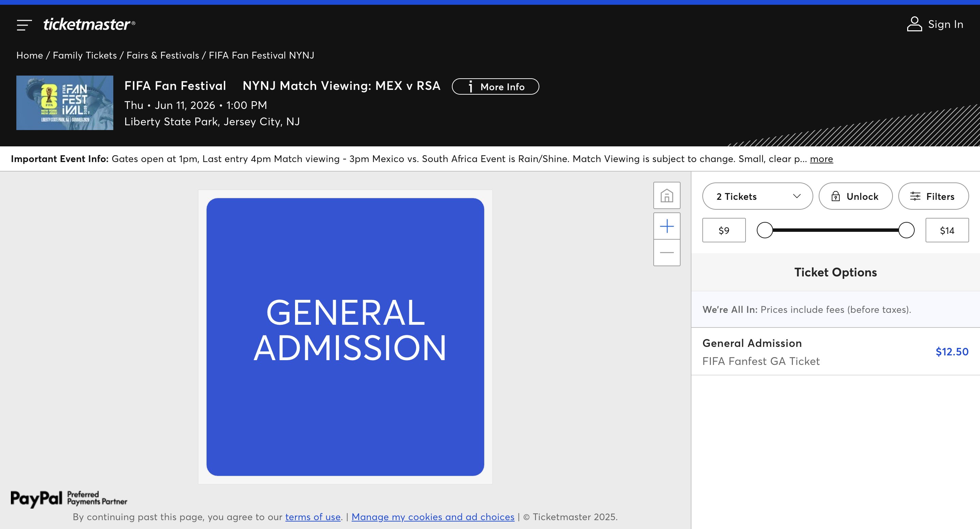
Task: Open Family Tickets breadcrumb
Action: point(84,55)
